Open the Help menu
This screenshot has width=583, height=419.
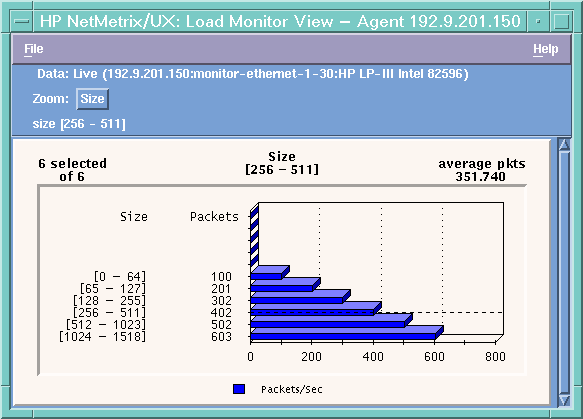pyautogui.click(x=545, y=49)
